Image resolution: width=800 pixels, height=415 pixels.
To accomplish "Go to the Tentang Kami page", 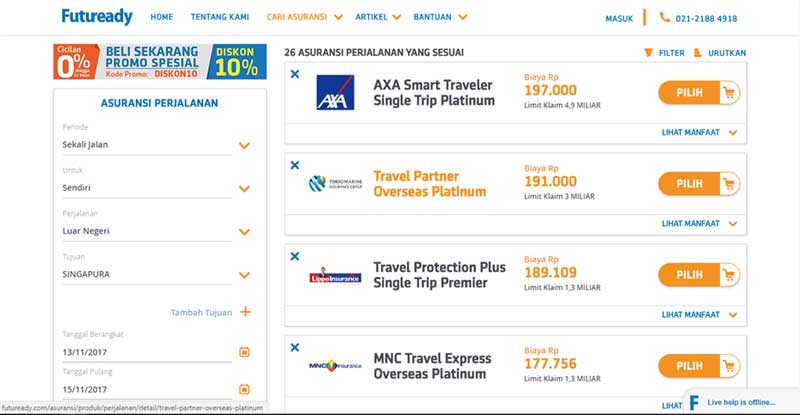I will click(x=220, y=17).
